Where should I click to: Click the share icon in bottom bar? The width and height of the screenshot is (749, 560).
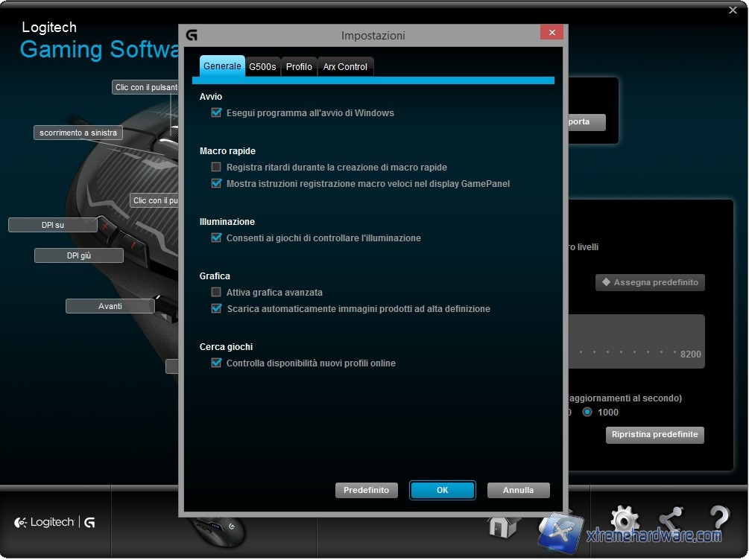click(671, 520)
